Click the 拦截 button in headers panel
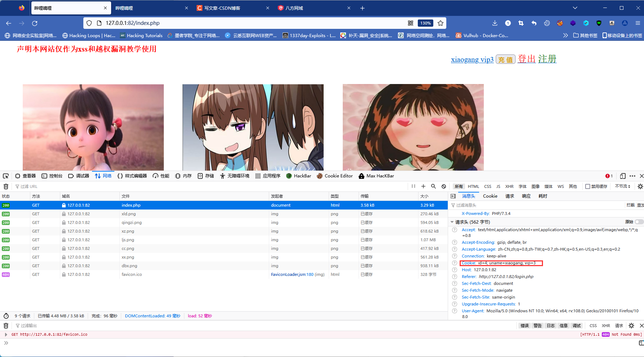This screenshot has width=644, height=357. [x=630, y=205]
